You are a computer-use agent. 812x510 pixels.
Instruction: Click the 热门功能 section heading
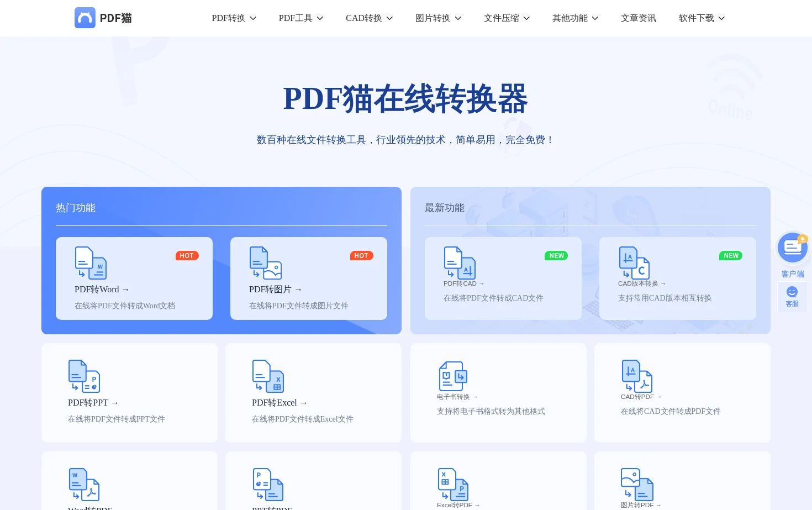pyautogui.click(x=76, y=208)
